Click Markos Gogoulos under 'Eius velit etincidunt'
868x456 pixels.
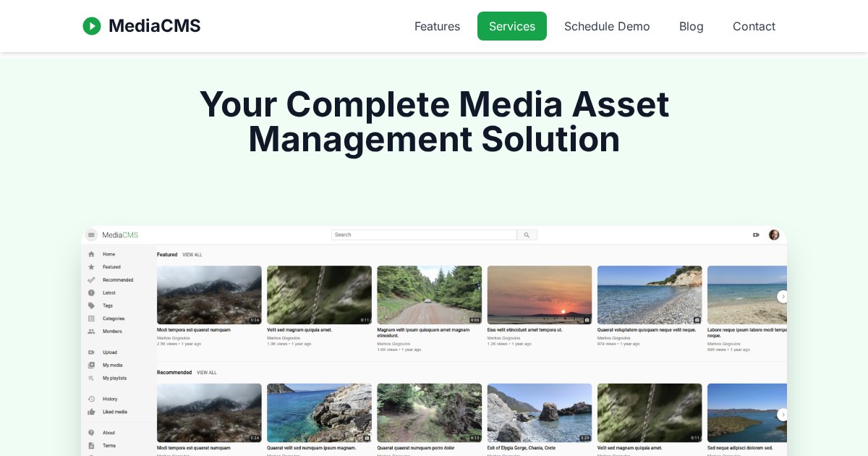pyautogui.click(x=503, y=338)
